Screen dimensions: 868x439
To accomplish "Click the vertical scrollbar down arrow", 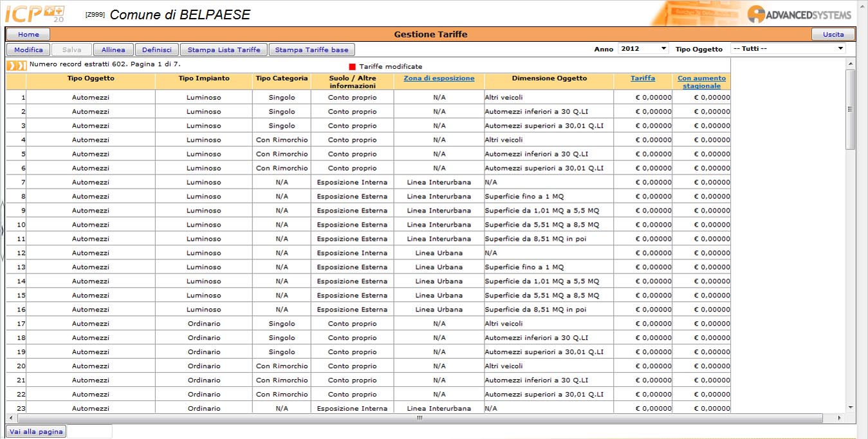I will coord(851,407).
